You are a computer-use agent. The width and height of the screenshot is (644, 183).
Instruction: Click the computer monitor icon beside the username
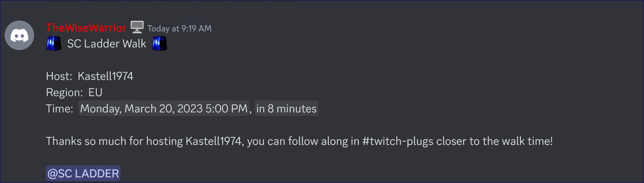[137, 27]
